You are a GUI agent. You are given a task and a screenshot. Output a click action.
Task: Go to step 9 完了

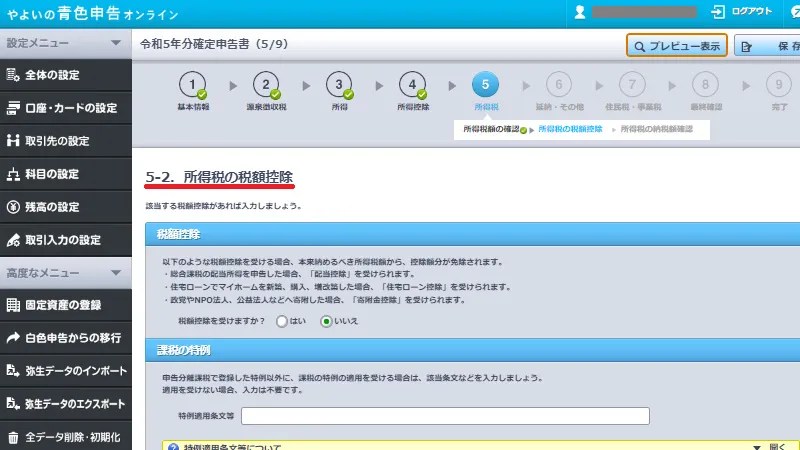click(x=779, y=91)
